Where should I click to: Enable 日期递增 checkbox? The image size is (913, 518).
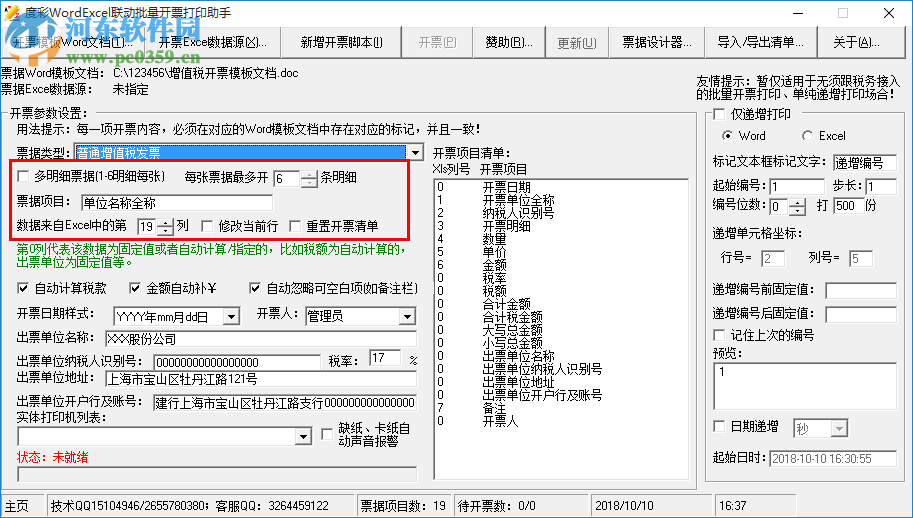[719, 427]
